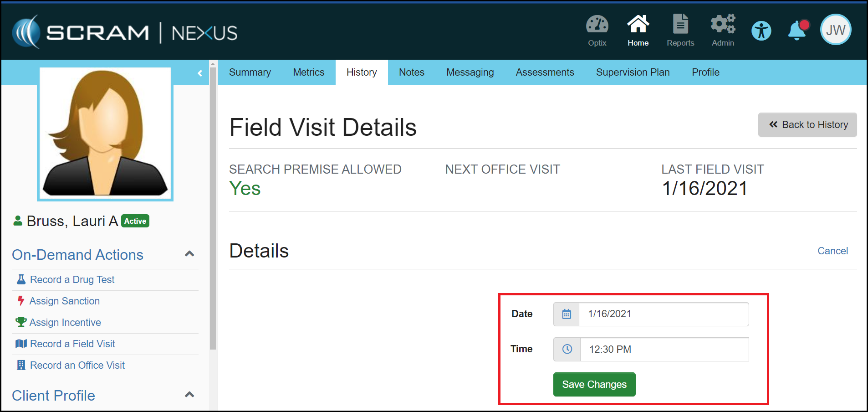Click the accessibility icon in header
The height and width of the screenshot is (412, 868).
coord(761,31)
